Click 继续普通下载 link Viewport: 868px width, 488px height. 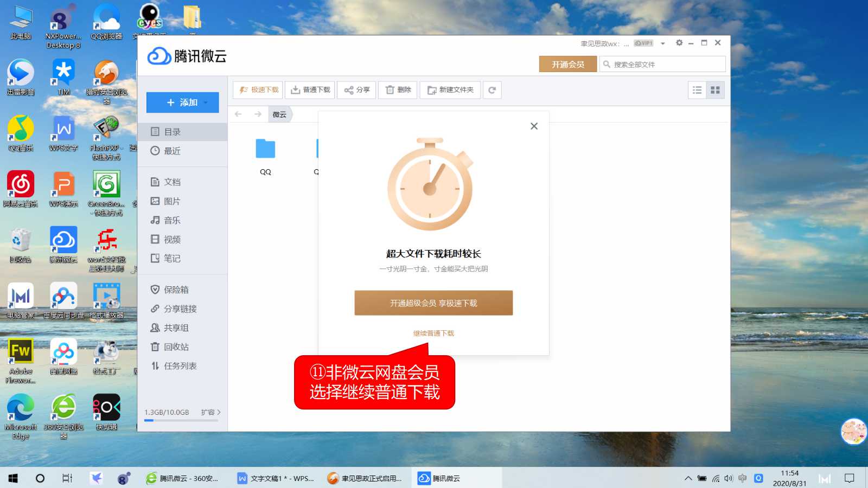[433, 333]
